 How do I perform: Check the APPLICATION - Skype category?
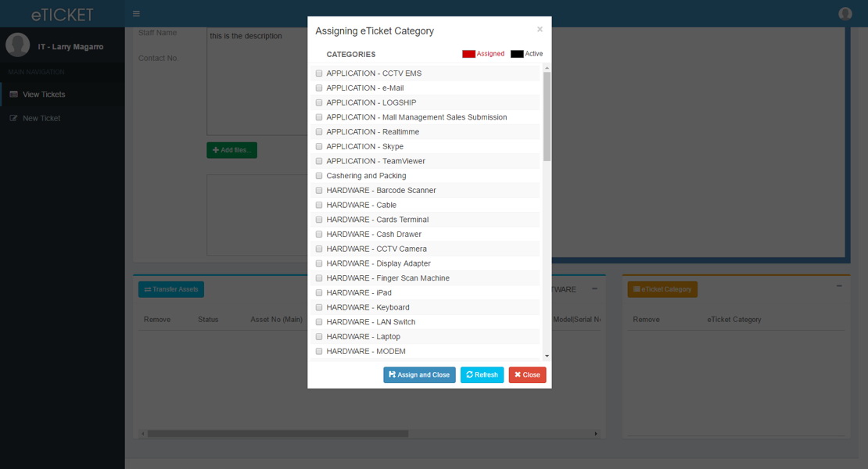point(319,146)
